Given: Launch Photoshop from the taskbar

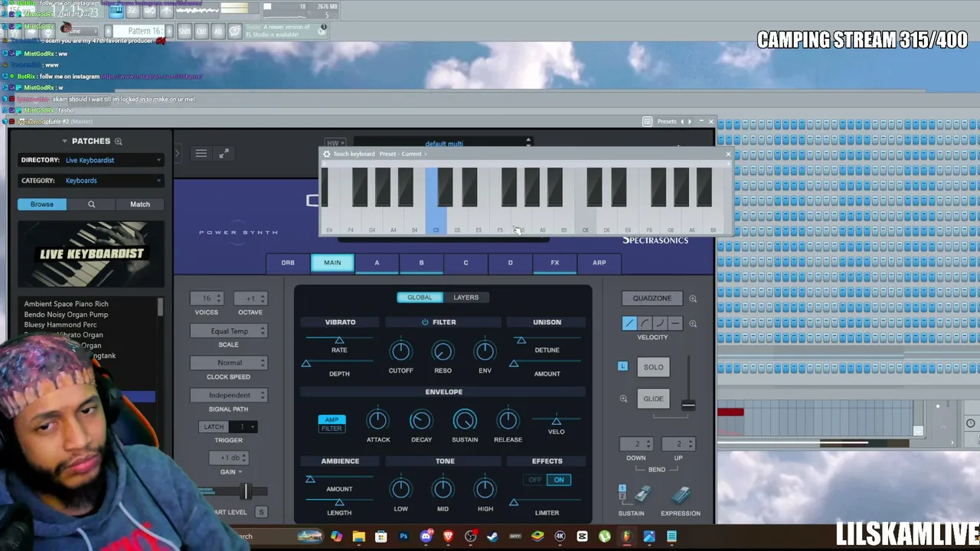Looking at the screenshot, I should point(403,536).
